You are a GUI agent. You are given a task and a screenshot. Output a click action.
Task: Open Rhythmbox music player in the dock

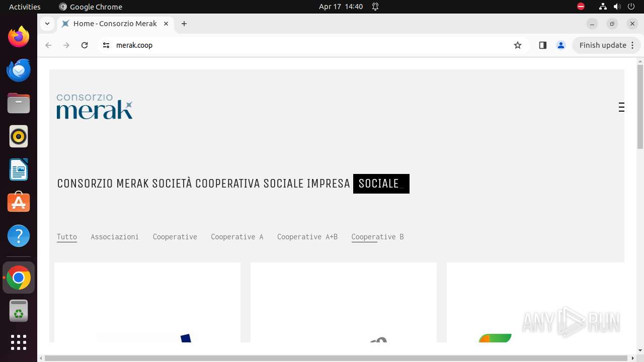tap(19, 136)
